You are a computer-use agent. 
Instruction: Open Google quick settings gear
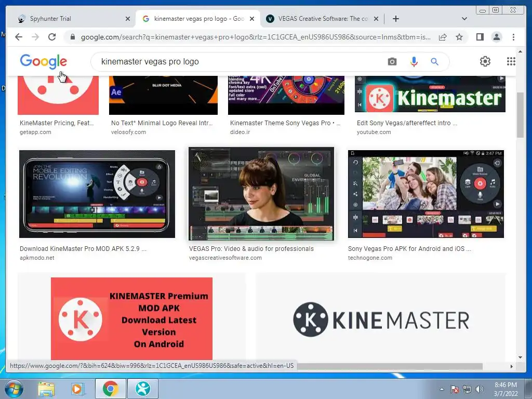pos(485,61)
